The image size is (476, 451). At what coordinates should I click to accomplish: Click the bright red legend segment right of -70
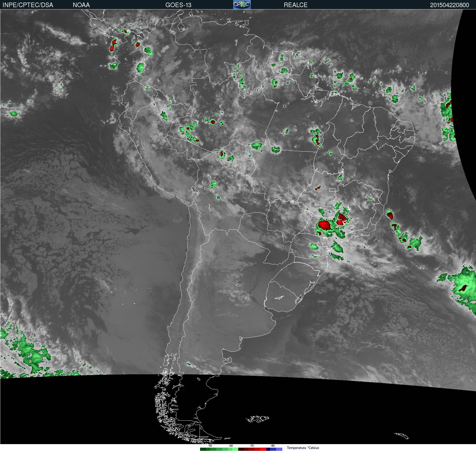click(263, 449)
